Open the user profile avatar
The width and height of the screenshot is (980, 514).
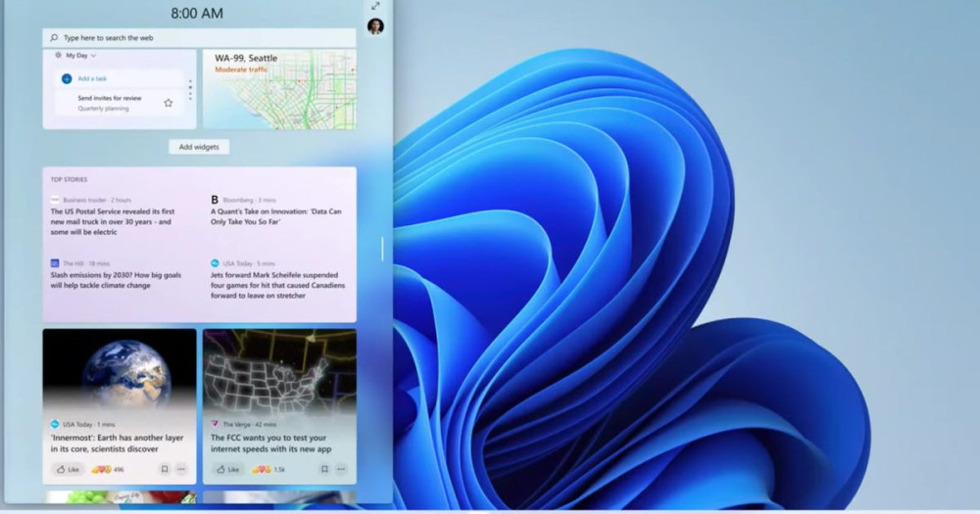(x=375, y=26)
